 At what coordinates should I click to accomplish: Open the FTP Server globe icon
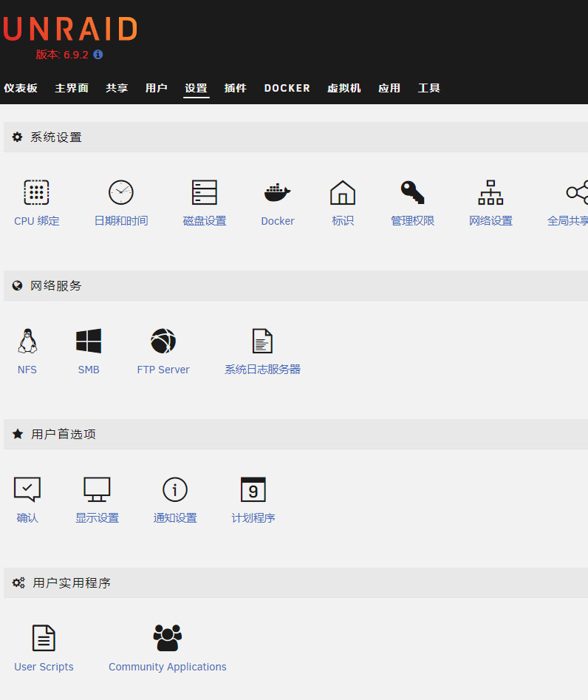tap(163, 341)
